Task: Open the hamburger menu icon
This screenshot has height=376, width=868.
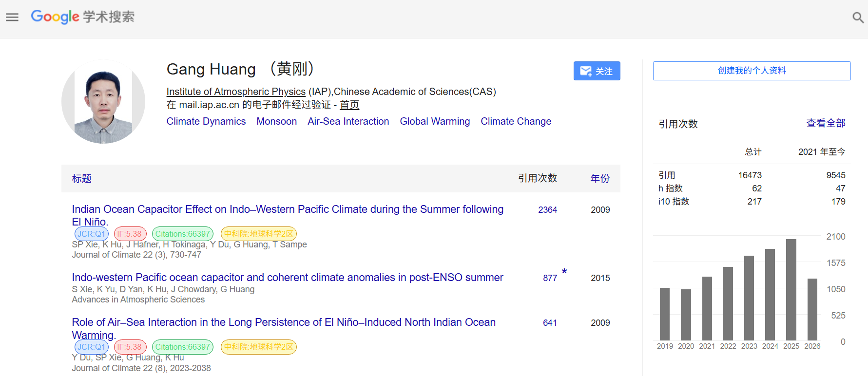Action: [12, 17]
